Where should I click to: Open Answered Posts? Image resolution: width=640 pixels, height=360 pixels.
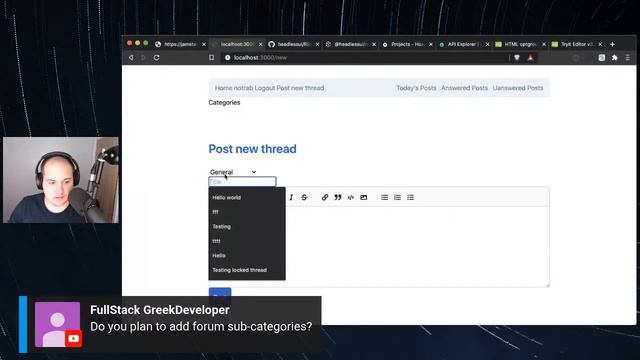[x=464, y=88]
